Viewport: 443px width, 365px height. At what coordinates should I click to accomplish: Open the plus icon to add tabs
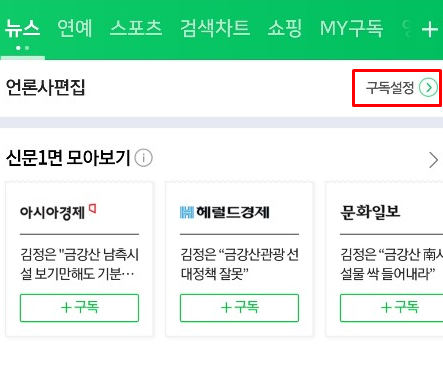tap(429, 29)
